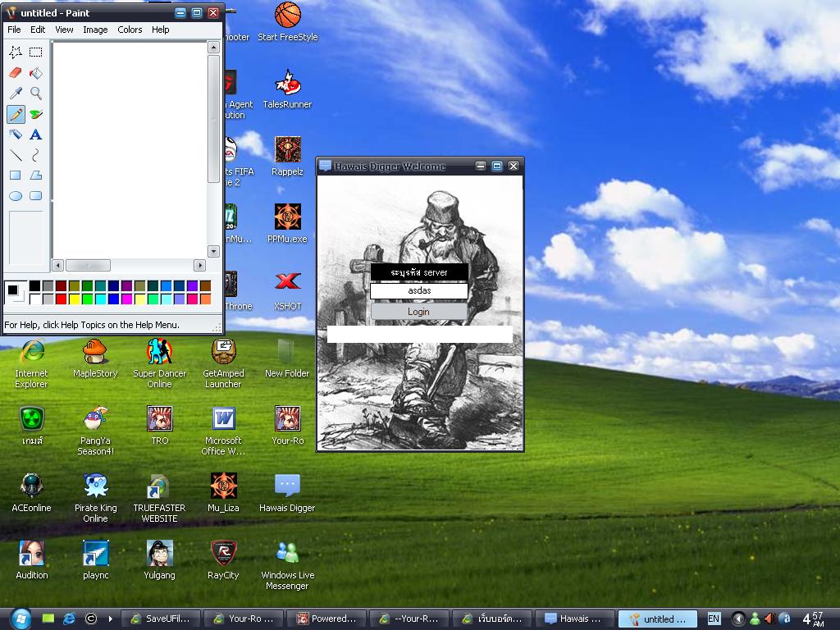Open the Image menu in Paint
The height and width of the screenshot is (630, 840).
click(95, 30)
